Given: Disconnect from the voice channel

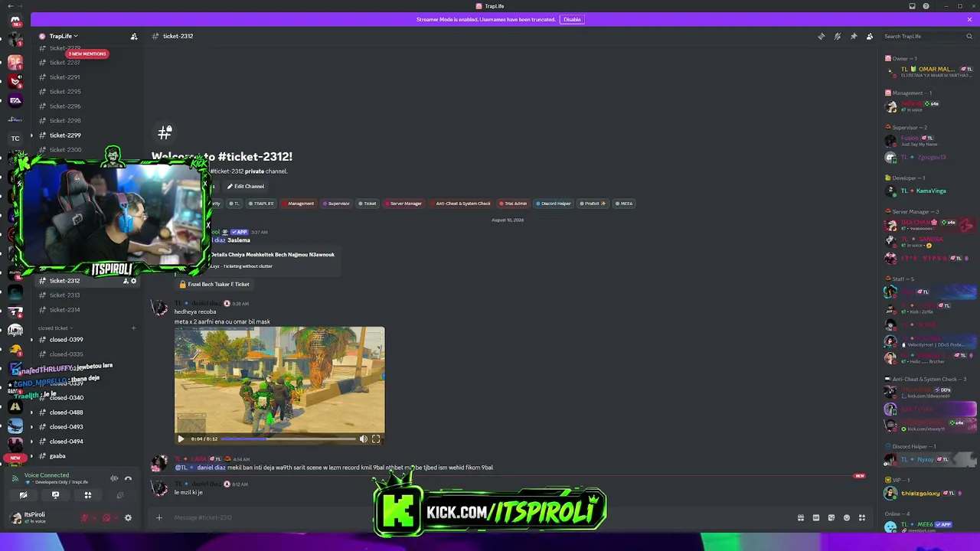Looking at the screenshot, I should [129, 478].
